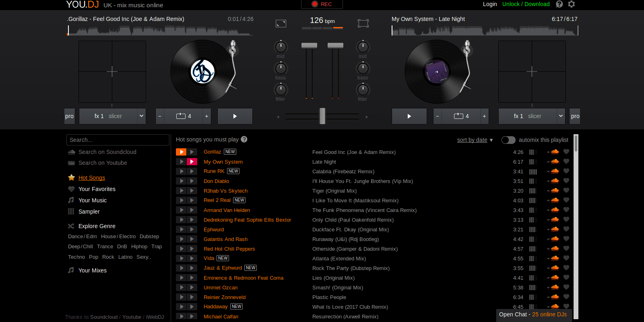Viewport: 644px width, 322px height.
Task: Favorite the Gorillaz track with heart
Action: click(566, 152)
